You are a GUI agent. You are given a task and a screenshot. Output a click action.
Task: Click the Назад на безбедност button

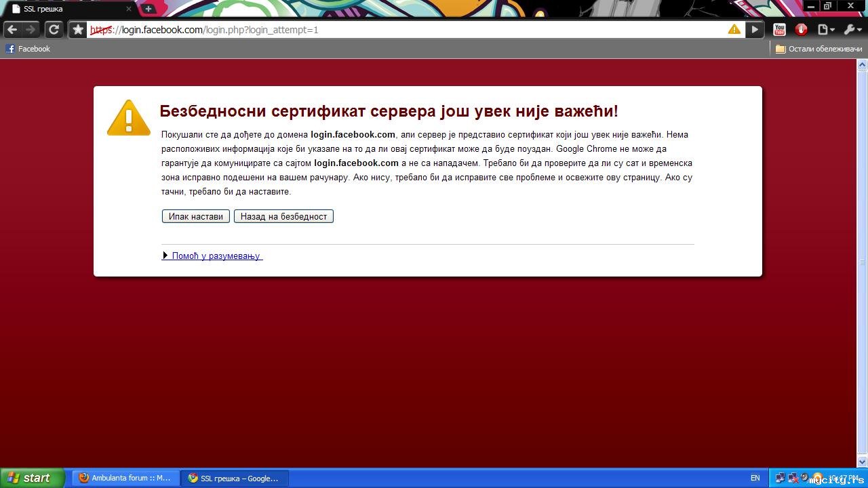(283, 216)
